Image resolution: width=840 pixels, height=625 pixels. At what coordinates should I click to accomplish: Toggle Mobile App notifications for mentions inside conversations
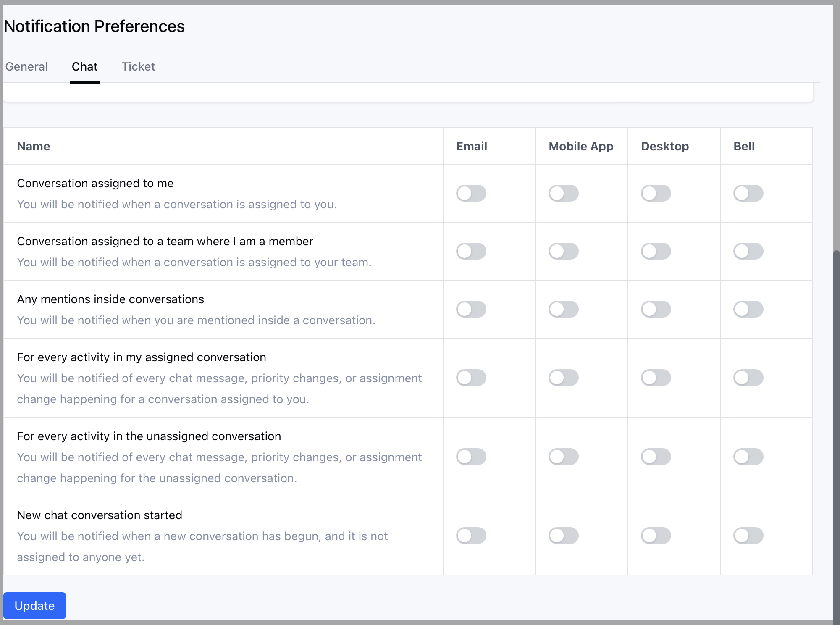point(563,309)
